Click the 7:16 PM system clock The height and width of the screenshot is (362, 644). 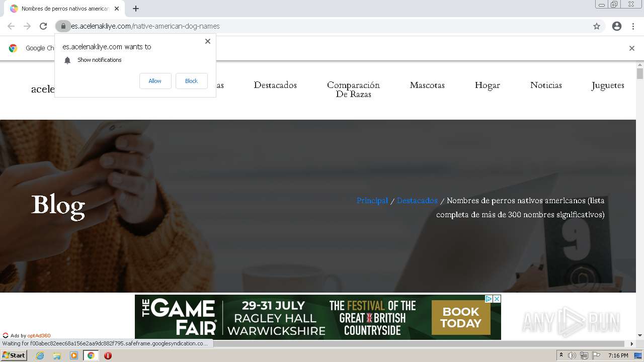(x=618, y=355)
